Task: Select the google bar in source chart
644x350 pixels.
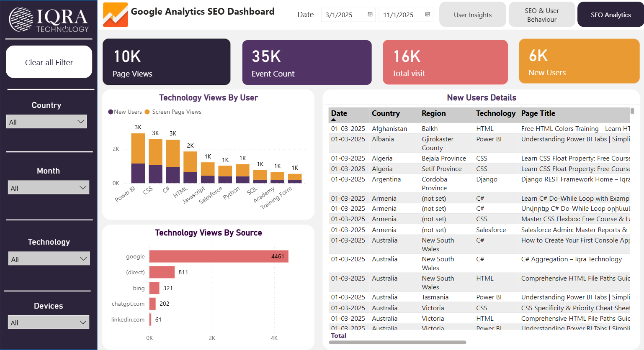Action: (219, 256)
